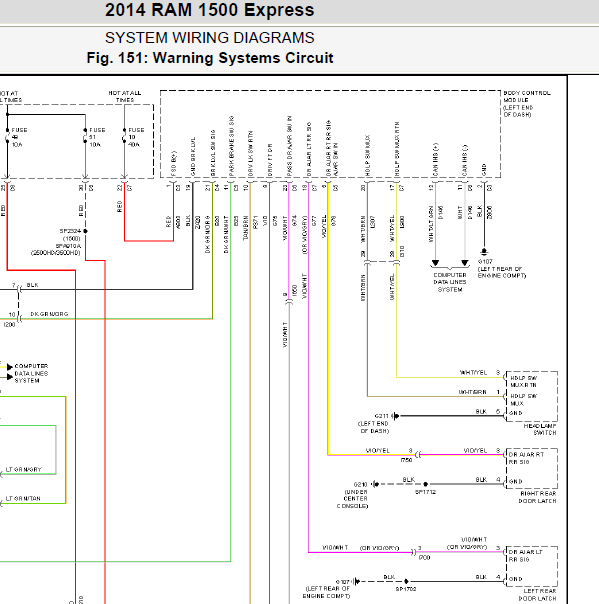Screen dimensions: 599x604
Task: Click the 'FUSE 51 10A' label
Action: point(97,137)
